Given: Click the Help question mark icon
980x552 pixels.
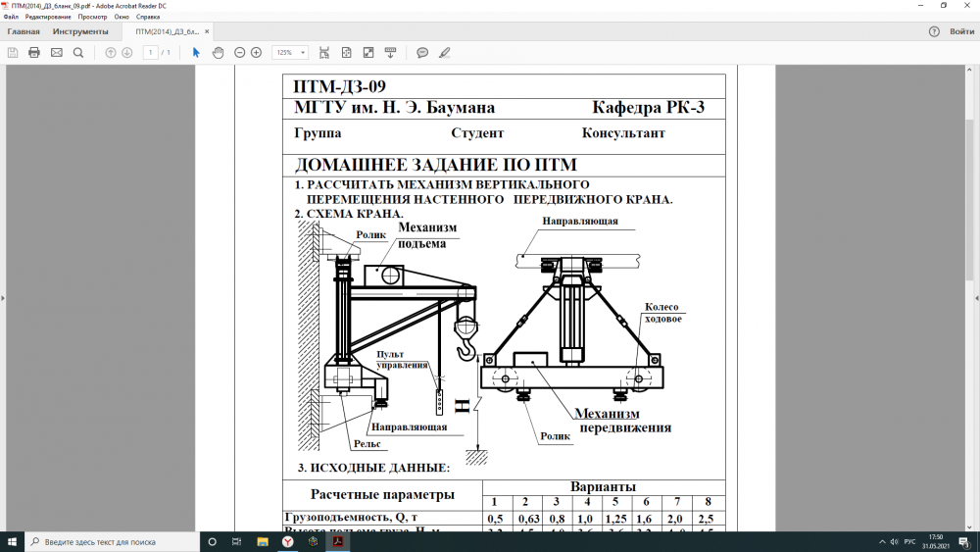Looking at the screenshot, I should [934, 31].
